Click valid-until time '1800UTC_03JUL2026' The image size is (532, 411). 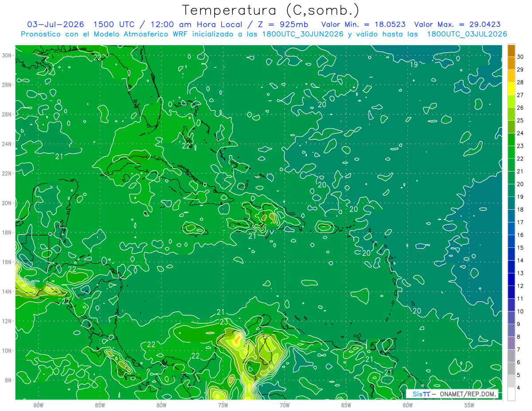(467, 34)
